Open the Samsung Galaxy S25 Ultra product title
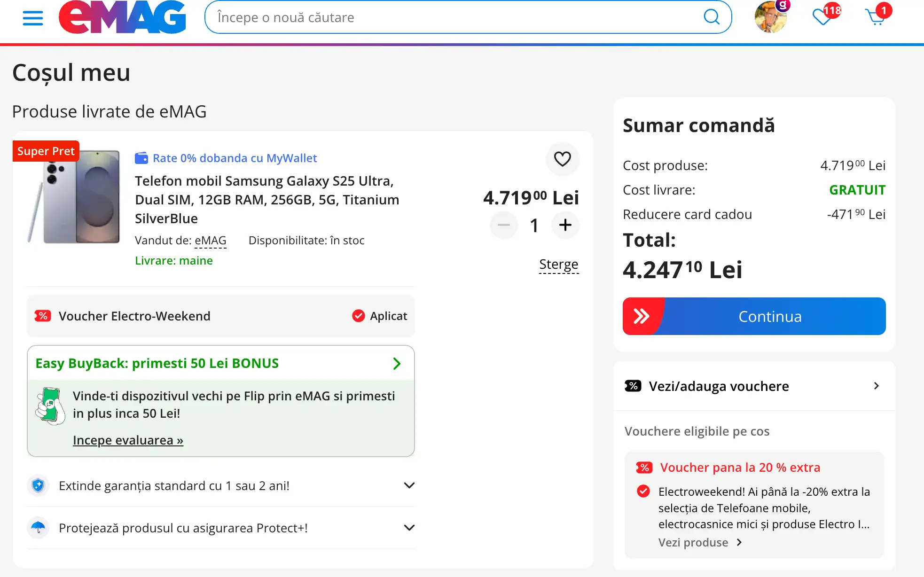Viewport: 924px width, 577px height. coord(267,200)
